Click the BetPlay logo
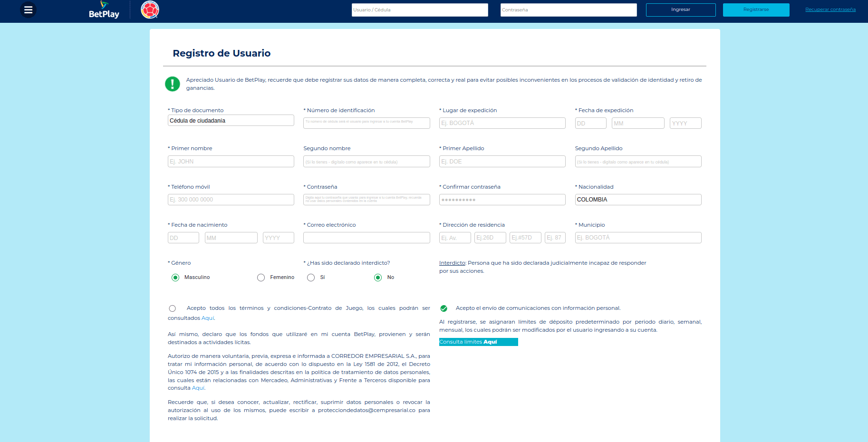This screenshot has height=442, width=868. pyautogui.click(x=104, y=10)
